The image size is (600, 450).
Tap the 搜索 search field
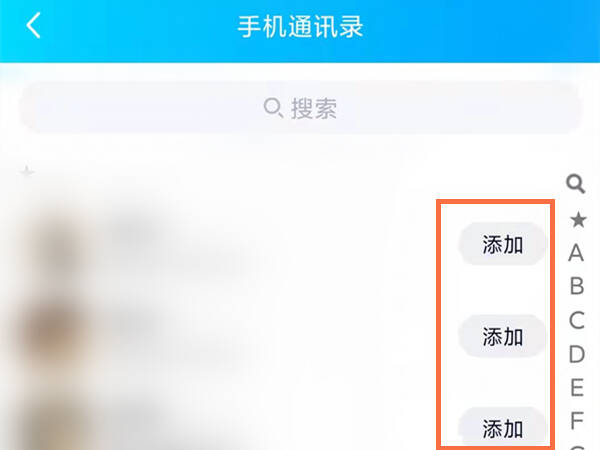301,108
